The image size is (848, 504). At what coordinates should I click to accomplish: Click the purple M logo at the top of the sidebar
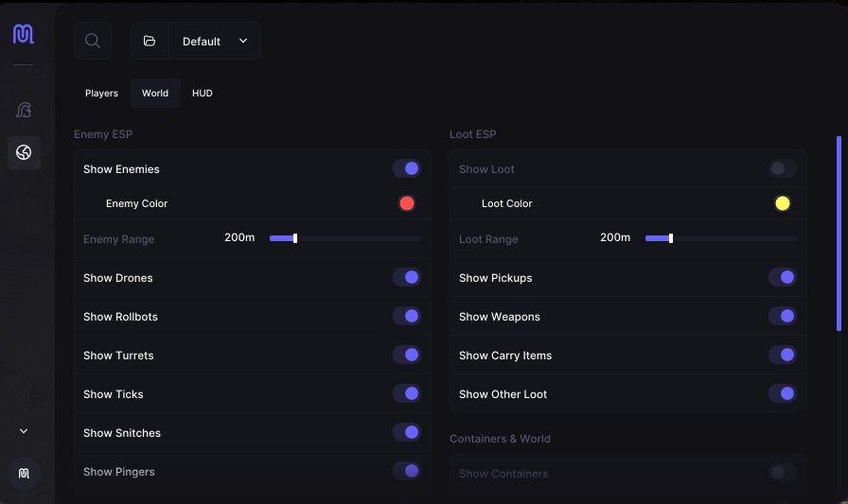24,34
